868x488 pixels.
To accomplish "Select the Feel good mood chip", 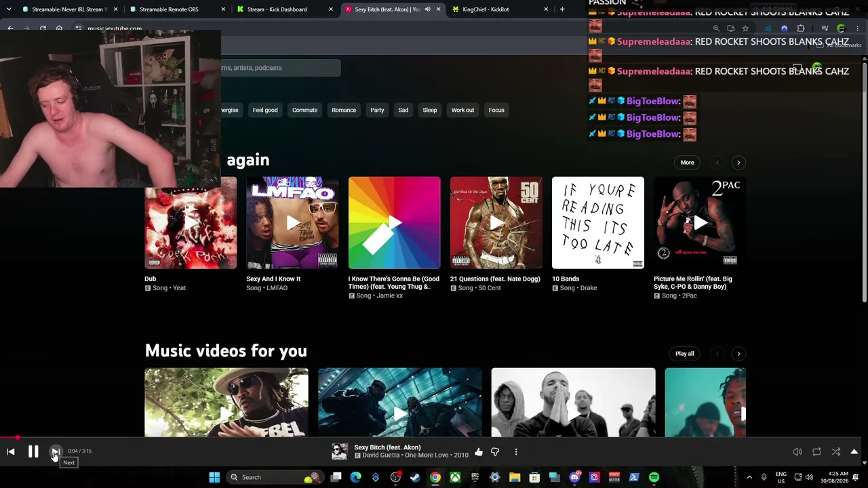I will click(x=265, y=110).
